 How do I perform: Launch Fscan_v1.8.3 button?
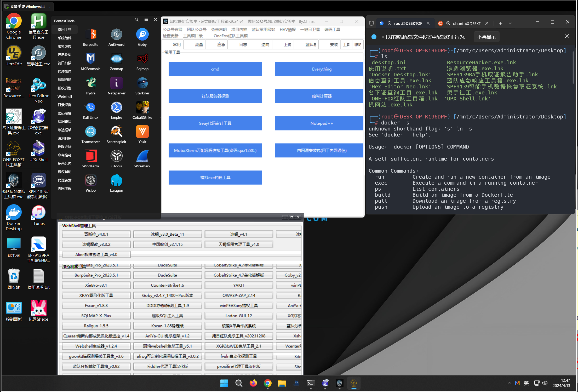coord(96,305)
